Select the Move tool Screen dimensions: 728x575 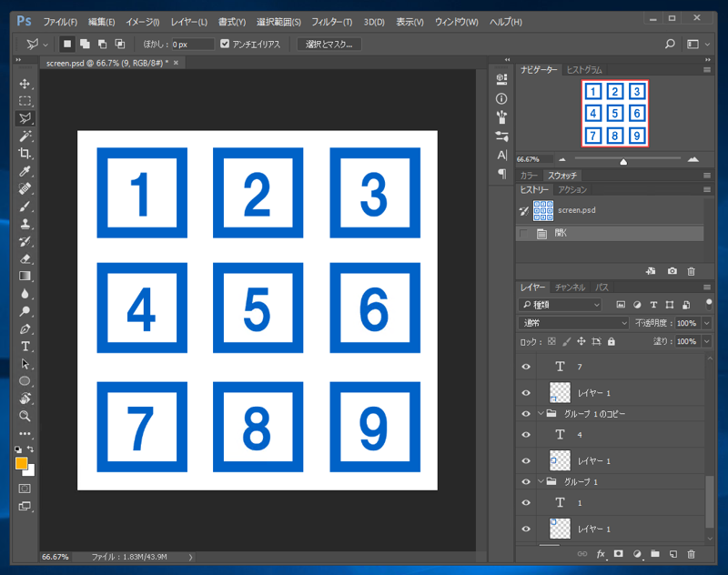click(25, 84)
